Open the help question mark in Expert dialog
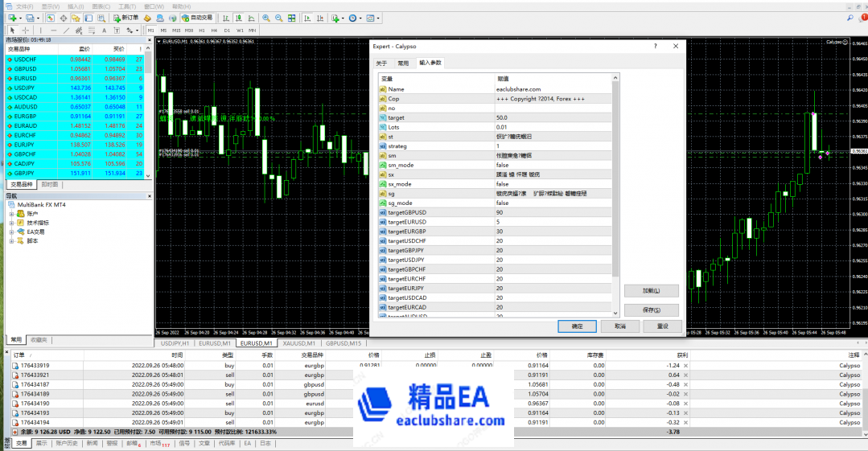 (656, 47)
